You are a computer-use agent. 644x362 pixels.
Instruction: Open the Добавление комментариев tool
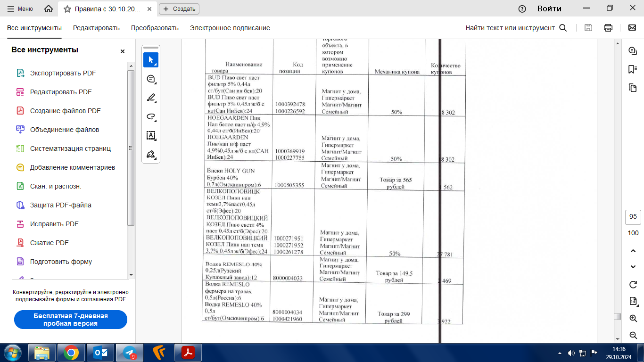pos(73,167)
